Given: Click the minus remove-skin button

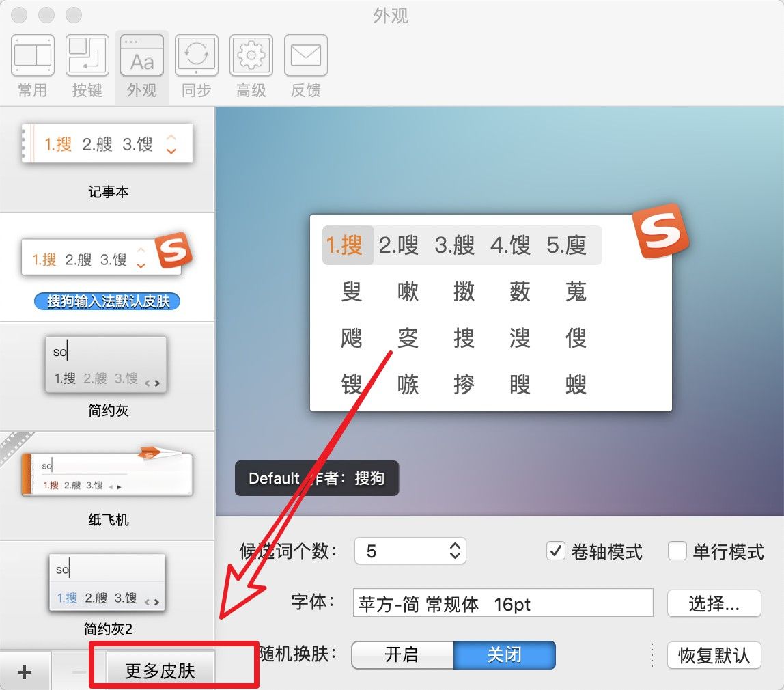Looking at the screenshot, I should click(x=79, y=671).
